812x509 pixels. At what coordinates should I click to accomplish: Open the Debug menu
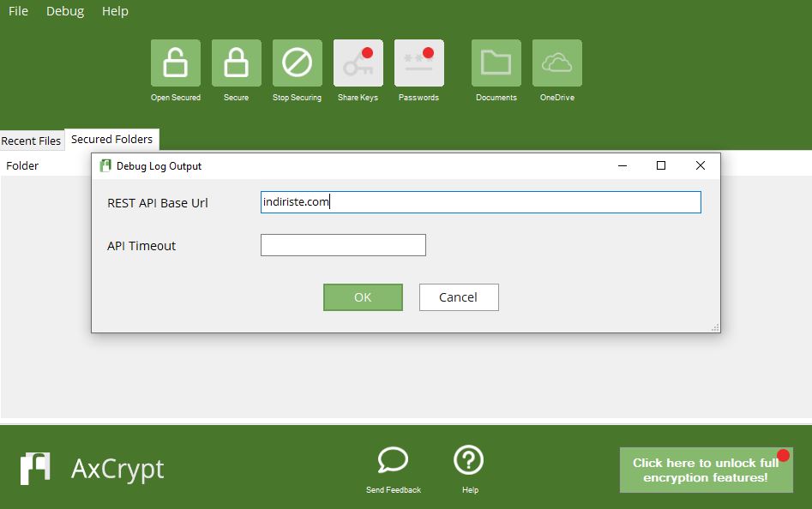point(65,11)
